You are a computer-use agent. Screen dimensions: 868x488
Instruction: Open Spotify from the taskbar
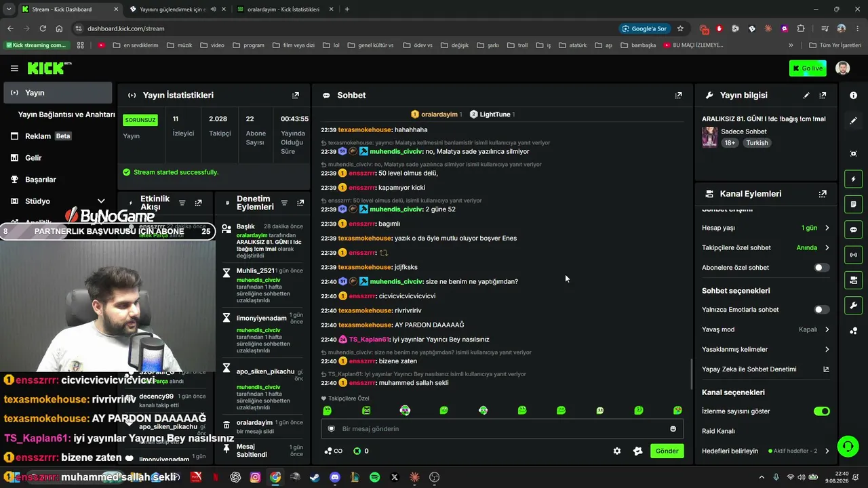coord(375,477)
